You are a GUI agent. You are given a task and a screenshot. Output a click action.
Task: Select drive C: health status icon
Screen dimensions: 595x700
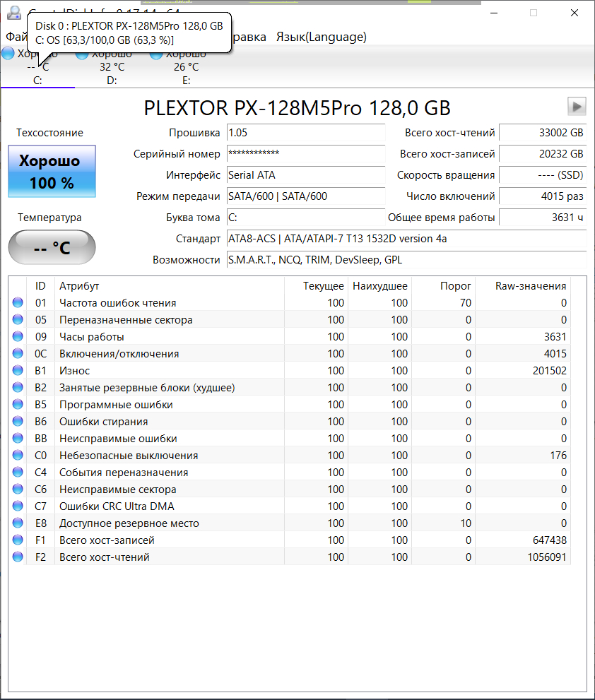[x=8, y=53]
